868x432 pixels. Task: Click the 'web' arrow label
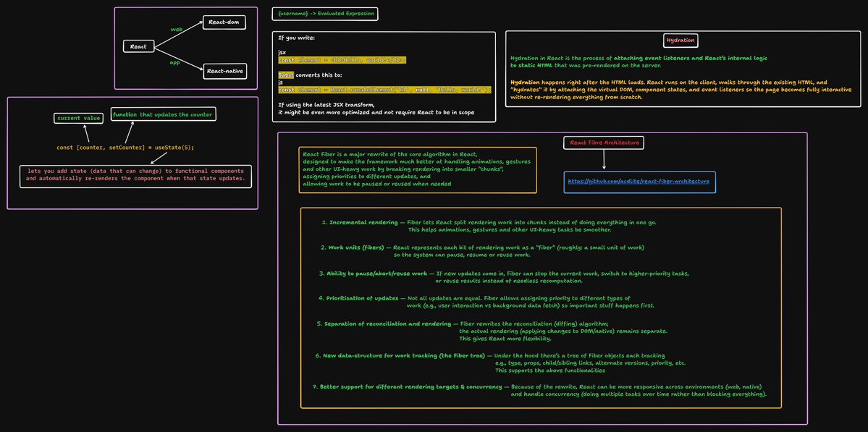click(177, 29)
